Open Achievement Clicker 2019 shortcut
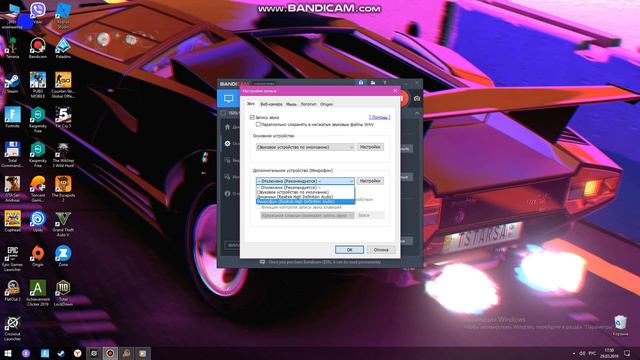Image resolution: width=640 pixels, height=360 pixels. click(38, 293)
